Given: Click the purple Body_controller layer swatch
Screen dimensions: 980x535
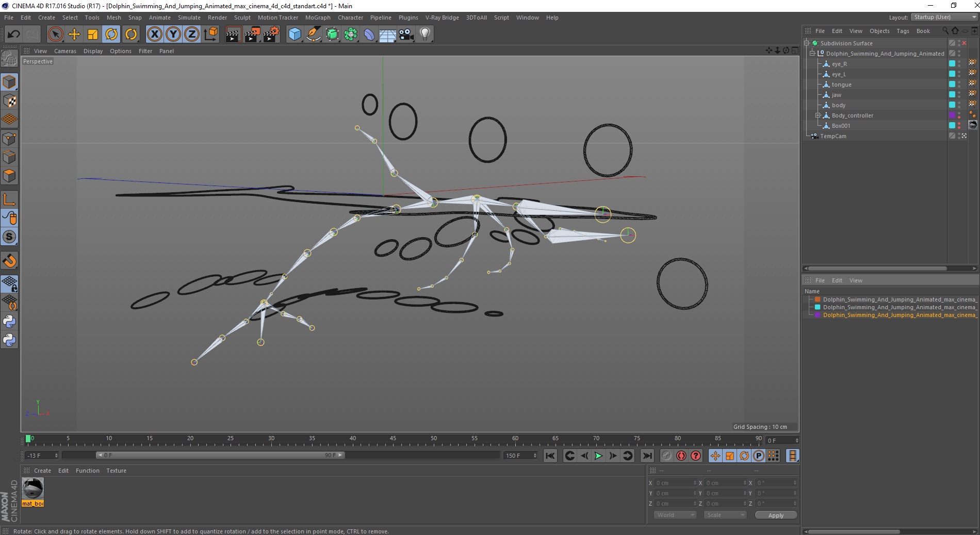Looking at the screenshot, I should point(952,115).
